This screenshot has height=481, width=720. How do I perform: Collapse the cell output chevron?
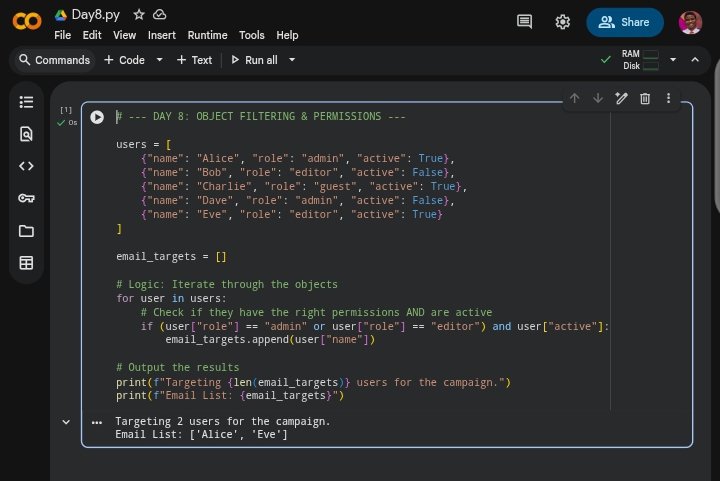66,422
